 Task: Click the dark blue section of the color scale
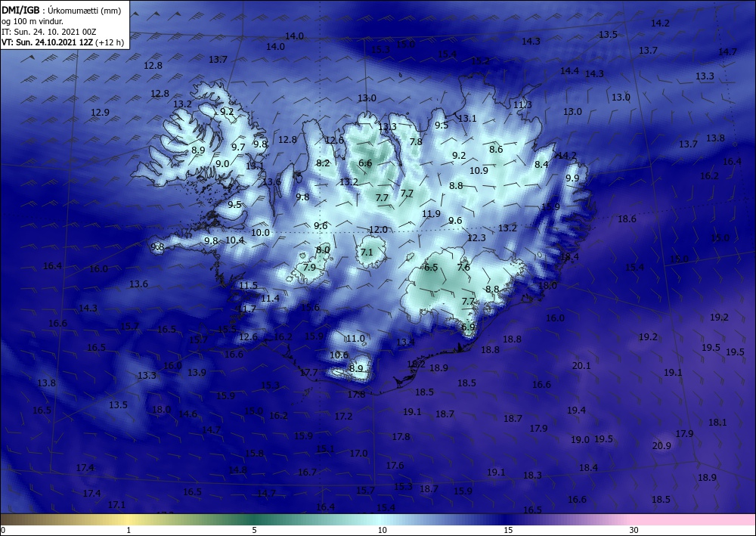click(507, 519)
